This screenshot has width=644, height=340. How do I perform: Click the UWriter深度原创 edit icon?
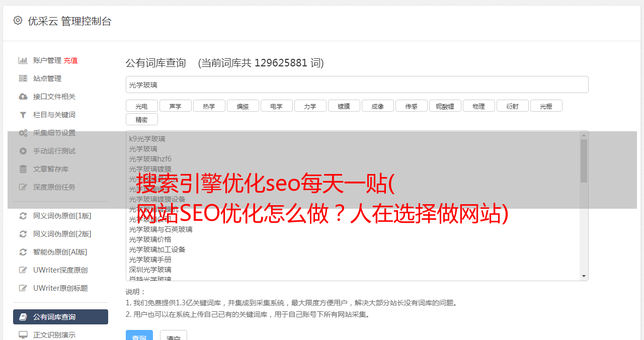(x=23, y=270)
